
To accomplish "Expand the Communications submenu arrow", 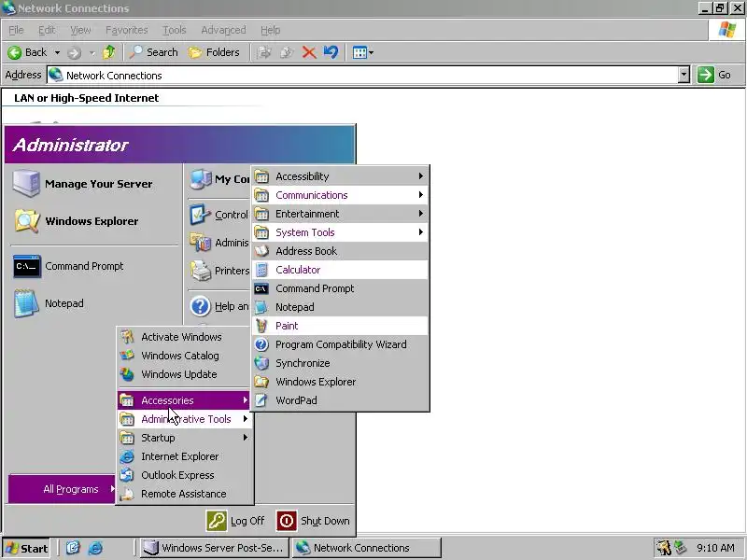I will tap(421, 195).
